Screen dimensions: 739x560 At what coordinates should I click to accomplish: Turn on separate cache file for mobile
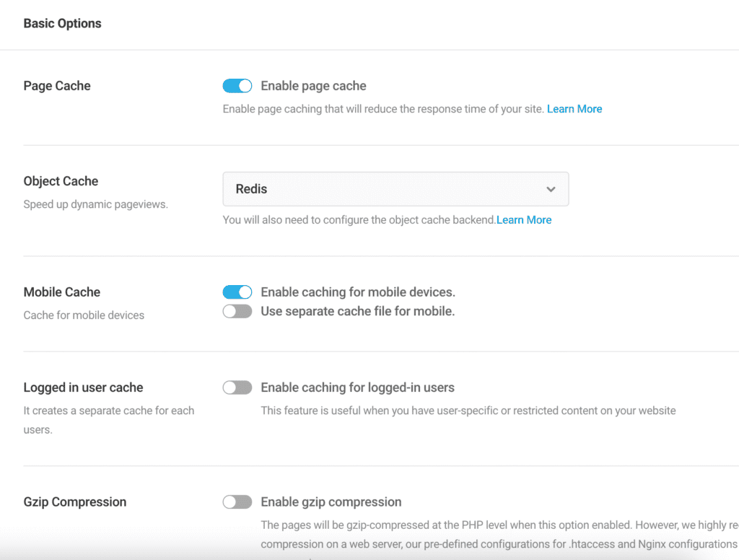[x=237, y=312]
